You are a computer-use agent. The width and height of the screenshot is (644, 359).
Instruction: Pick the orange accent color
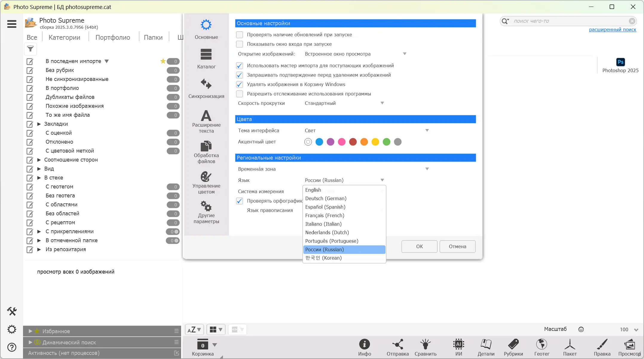[x=364, y=142]
